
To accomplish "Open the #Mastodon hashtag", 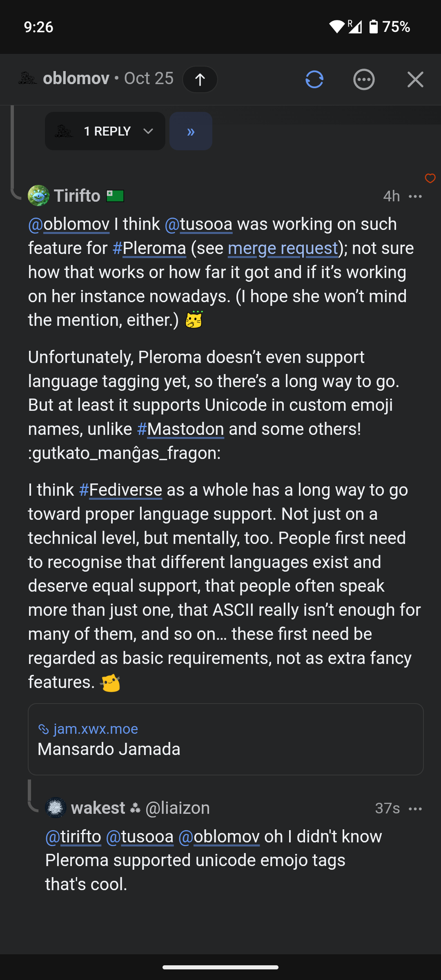I will click(x=180, y=429).
